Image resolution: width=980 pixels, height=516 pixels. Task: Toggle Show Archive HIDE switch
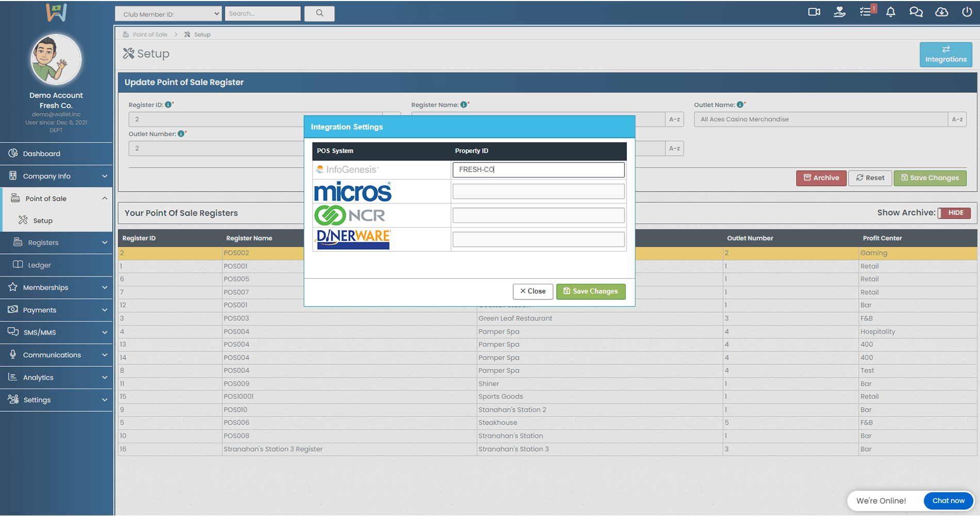tap(954, 213)
